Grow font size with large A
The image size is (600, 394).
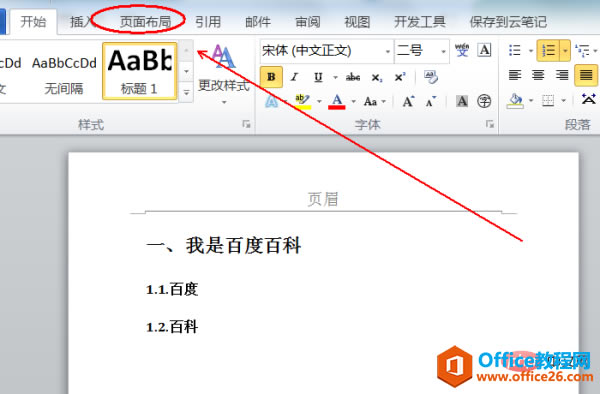pos(408,102)
